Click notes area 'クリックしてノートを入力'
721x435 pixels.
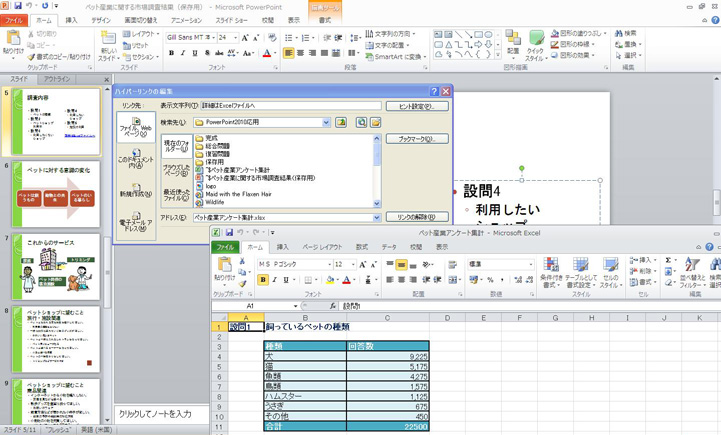click(x=155, y=414)
